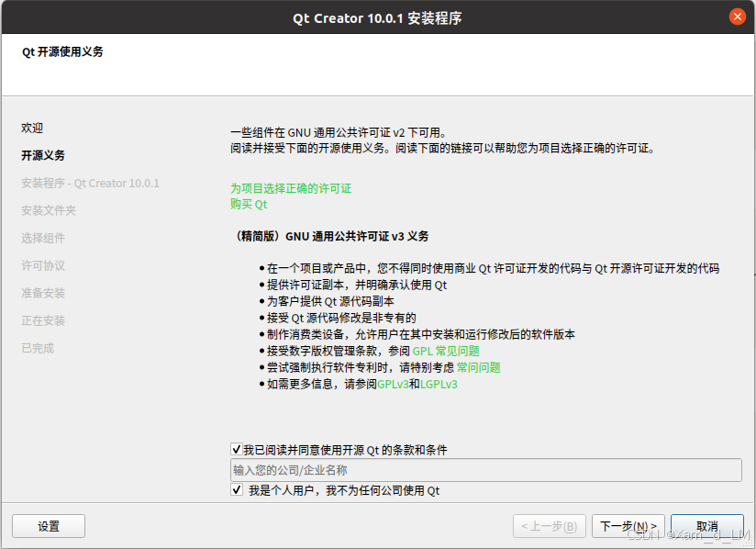
Task: Select the 正在安装 step
Action: coord(43,320)
